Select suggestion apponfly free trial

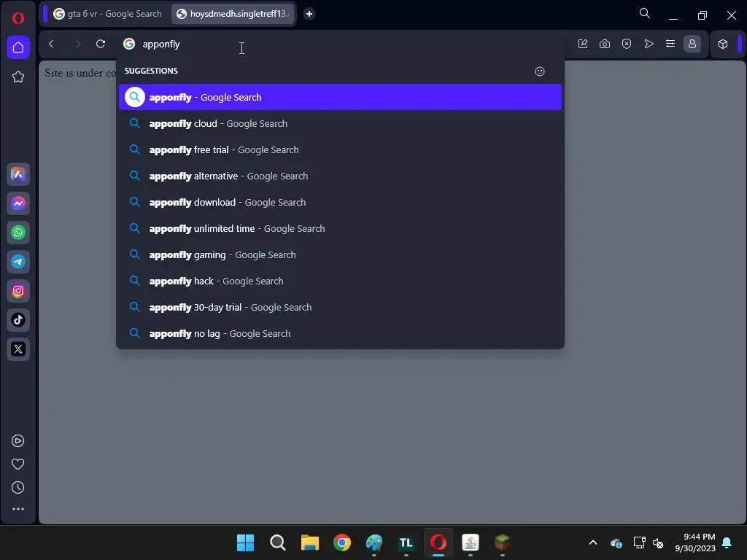[340, 149]
